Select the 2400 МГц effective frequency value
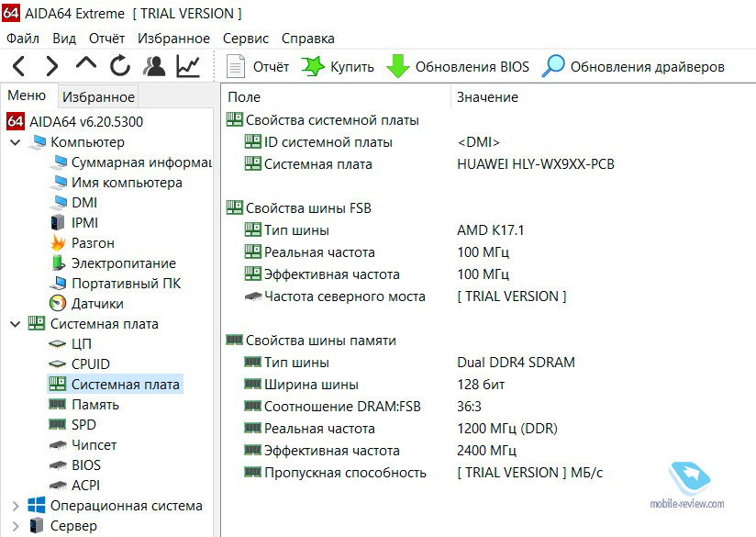 click(486, 451)
